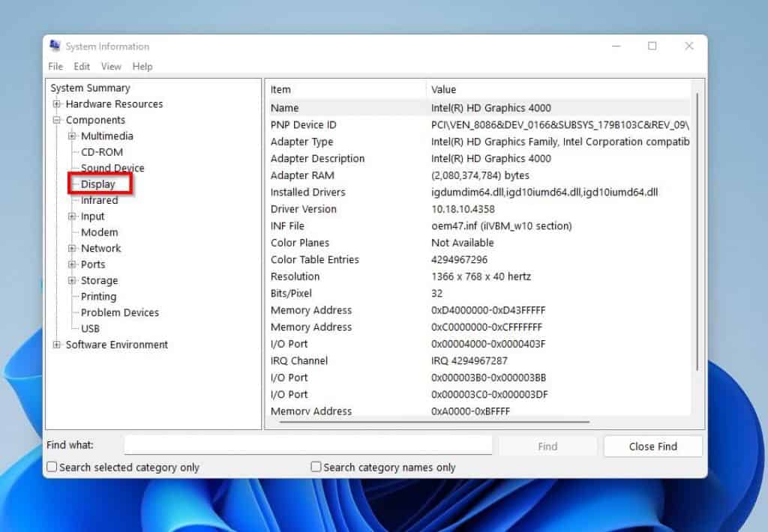Select the Printing category
Viewport: 768px width, 532px height.
[x=98, y=297]
